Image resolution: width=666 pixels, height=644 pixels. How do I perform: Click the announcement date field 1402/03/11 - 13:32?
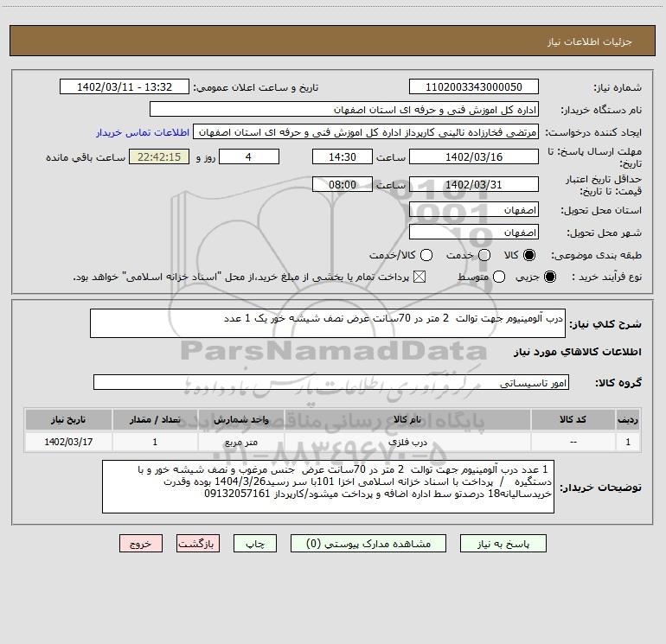[x=125, y=87]
